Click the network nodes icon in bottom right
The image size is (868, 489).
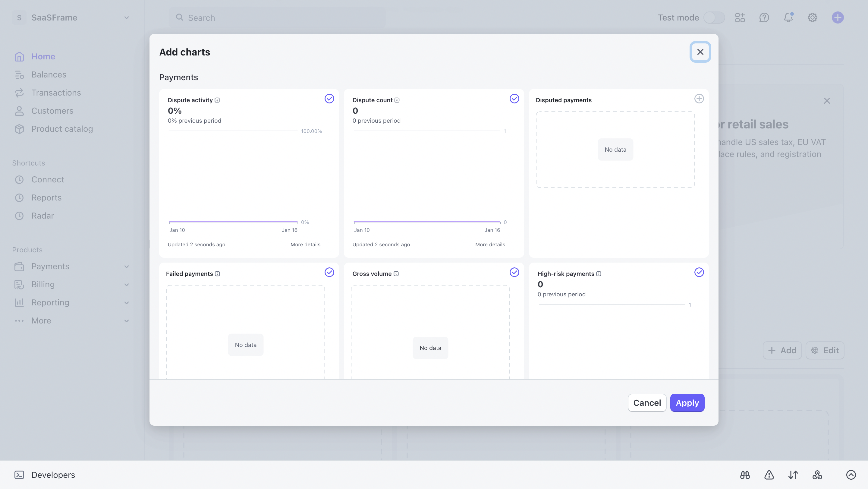(x=817, y=475)
